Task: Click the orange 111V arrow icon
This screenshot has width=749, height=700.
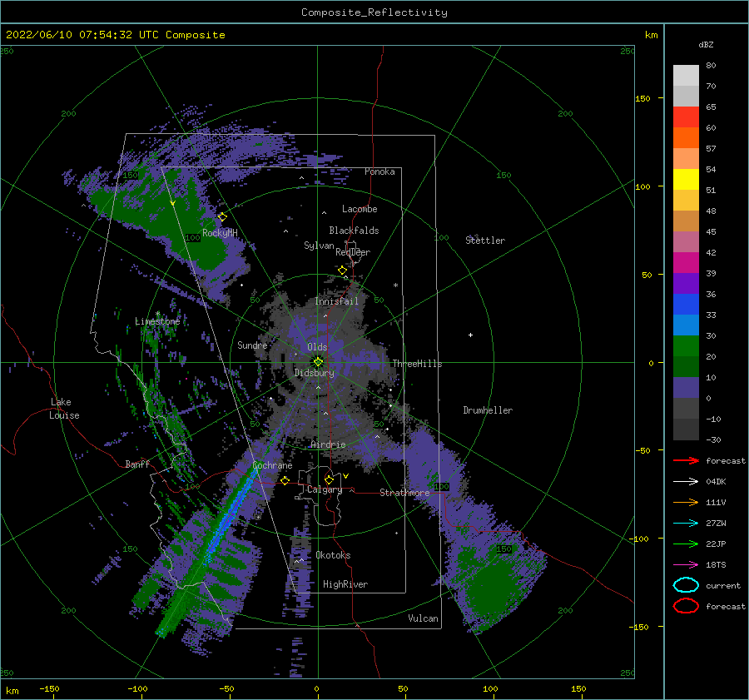Action: (x=686, y=502)
